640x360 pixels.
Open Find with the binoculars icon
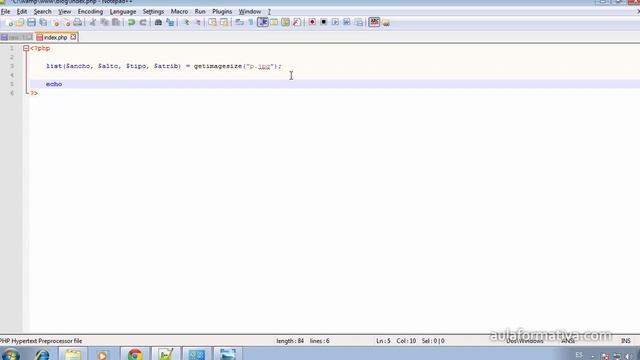pos(158,22)
